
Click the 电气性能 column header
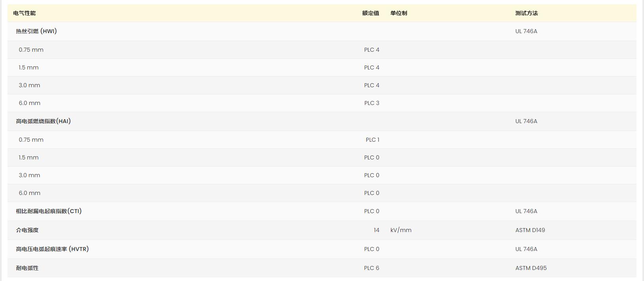[x=24, y=13]
